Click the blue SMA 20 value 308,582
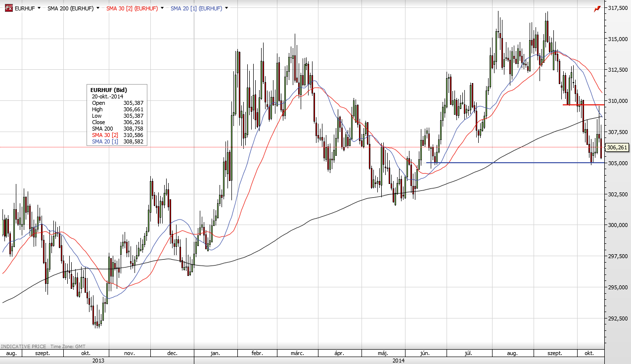Image resolution: width=631 pixels, height=364 pixels. [x=133, y=141]
